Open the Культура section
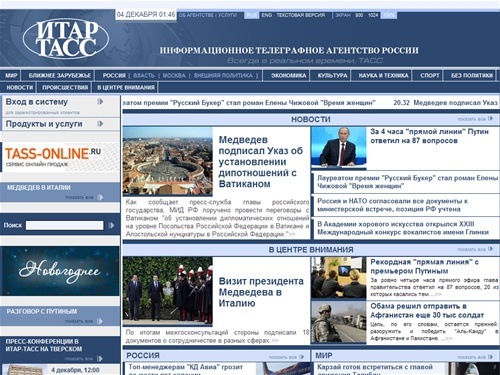The height and width of the screenshot is (375, 500). [x=332, y=76]
